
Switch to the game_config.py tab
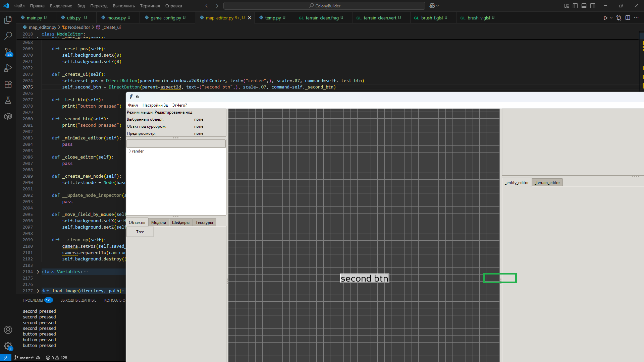(x=165, y=18)
